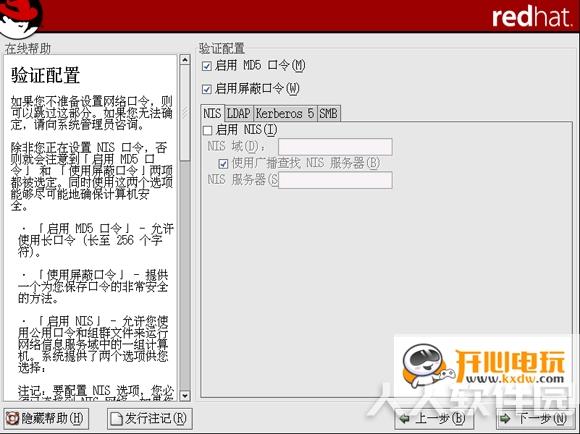The height and width of the screenshot is (434, 580).
Task: Toggle the 启用 MD5 口令 checkbox
Action: point(207,66)
